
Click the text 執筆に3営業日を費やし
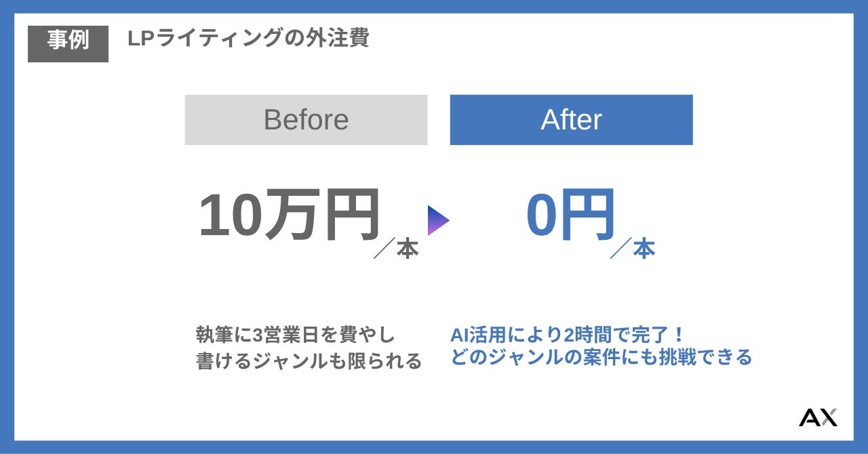(x=295, y=335)
